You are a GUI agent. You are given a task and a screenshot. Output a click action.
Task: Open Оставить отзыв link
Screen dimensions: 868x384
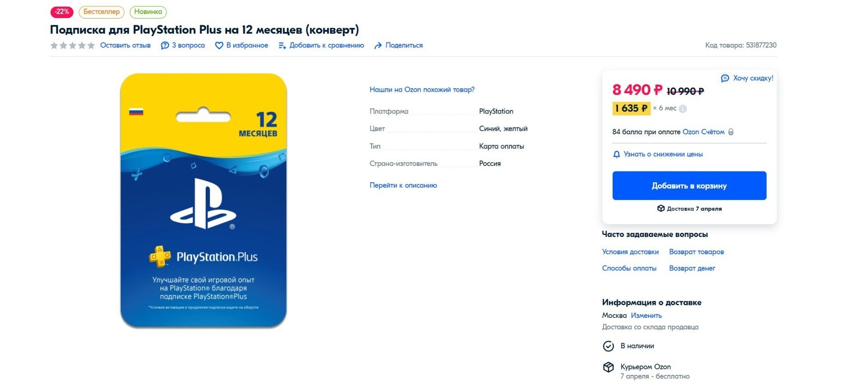coord(125,45)
